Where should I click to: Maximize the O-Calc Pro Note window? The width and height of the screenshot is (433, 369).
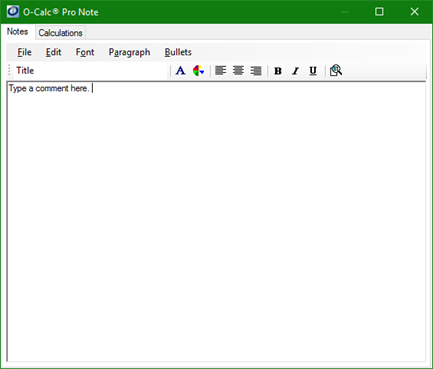pos(379,12)
